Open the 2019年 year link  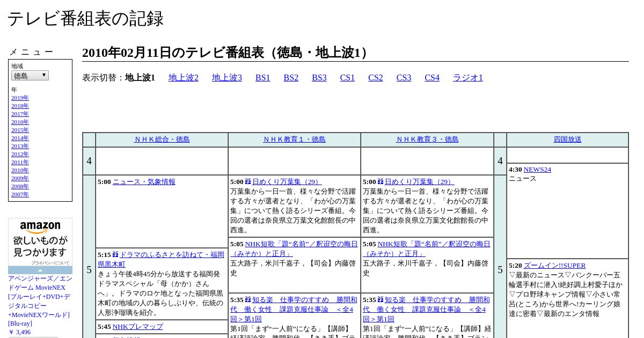point(20,98)
